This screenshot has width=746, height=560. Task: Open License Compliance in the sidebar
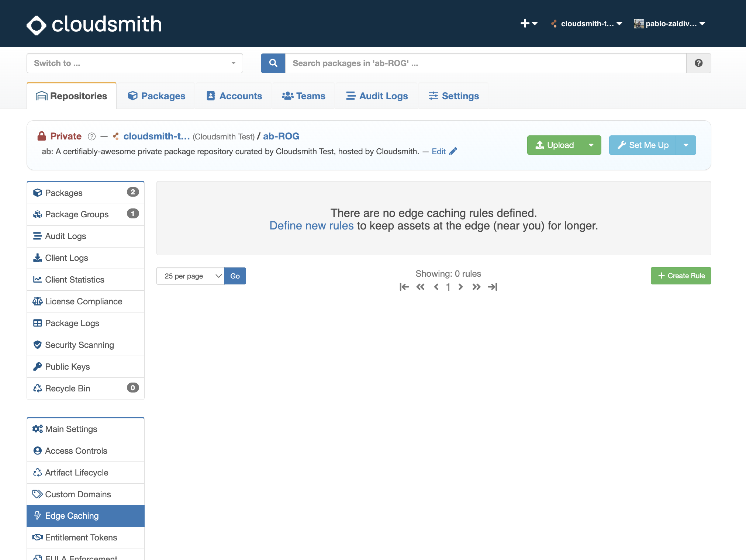[x=86, y=301]
